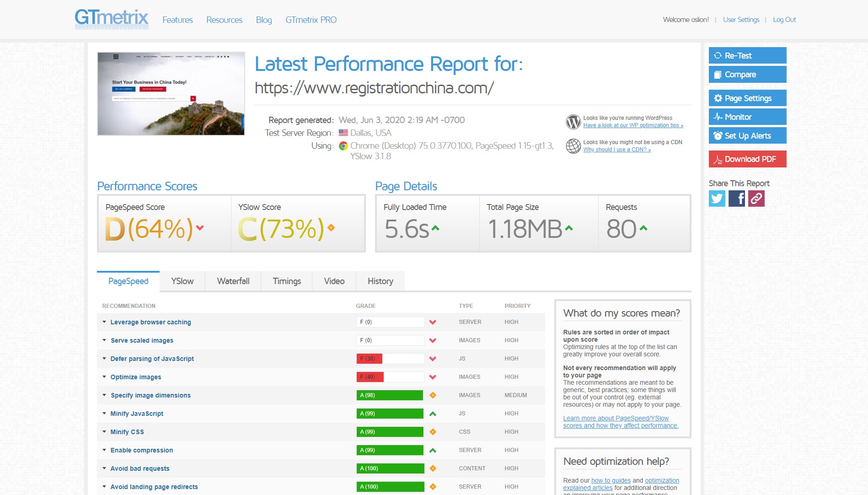Screen dimensions: 868x495
Task: Open the History tab
Action: coord(380,281)
